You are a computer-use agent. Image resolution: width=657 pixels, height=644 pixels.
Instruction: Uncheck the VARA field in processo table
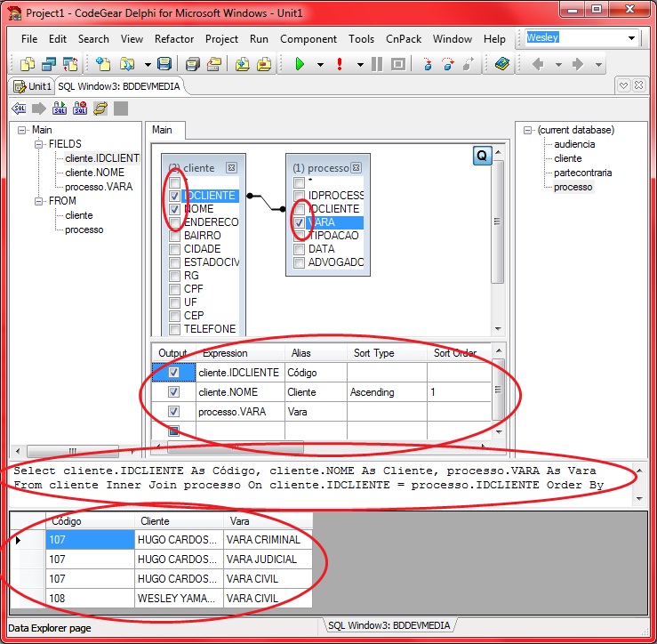[300, 222]
